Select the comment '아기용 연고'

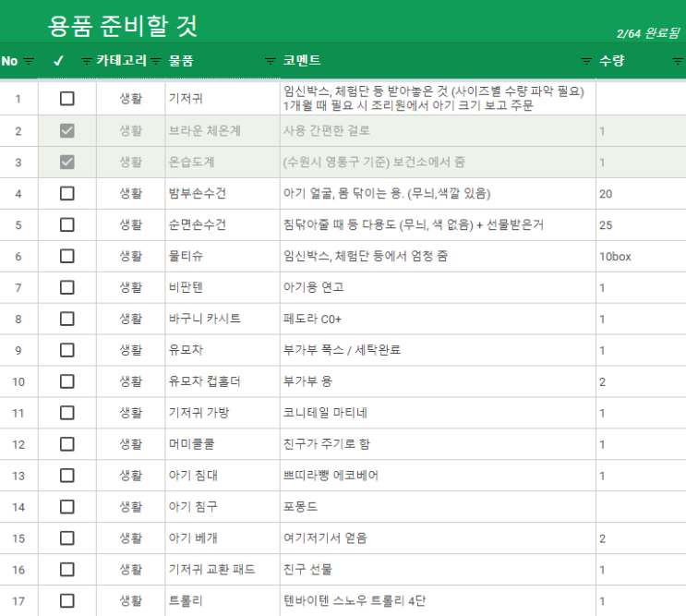coord(314,287)
